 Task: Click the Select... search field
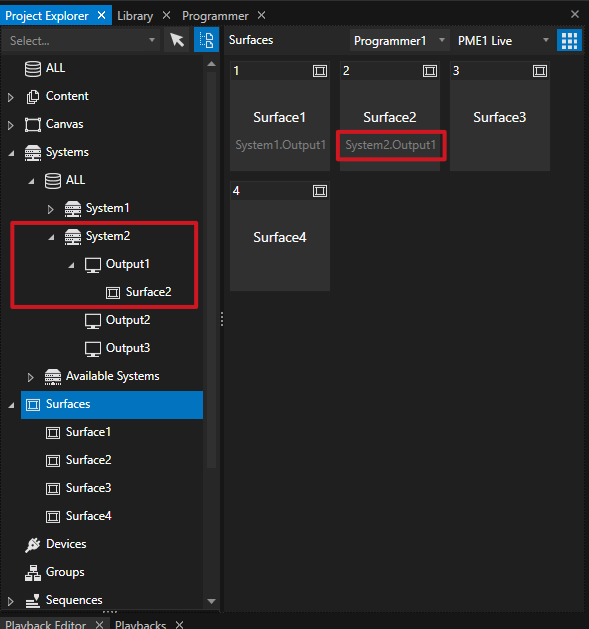pyautogui.click(x=81, y=41)
